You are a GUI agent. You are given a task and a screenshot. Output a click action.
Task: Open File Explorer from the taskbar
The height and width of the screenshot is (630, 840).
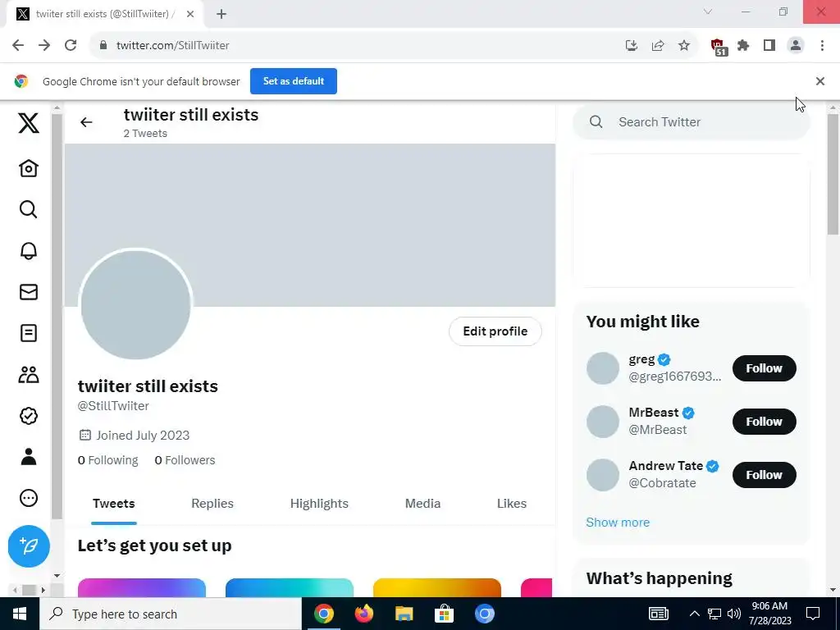tap(404, 614)
